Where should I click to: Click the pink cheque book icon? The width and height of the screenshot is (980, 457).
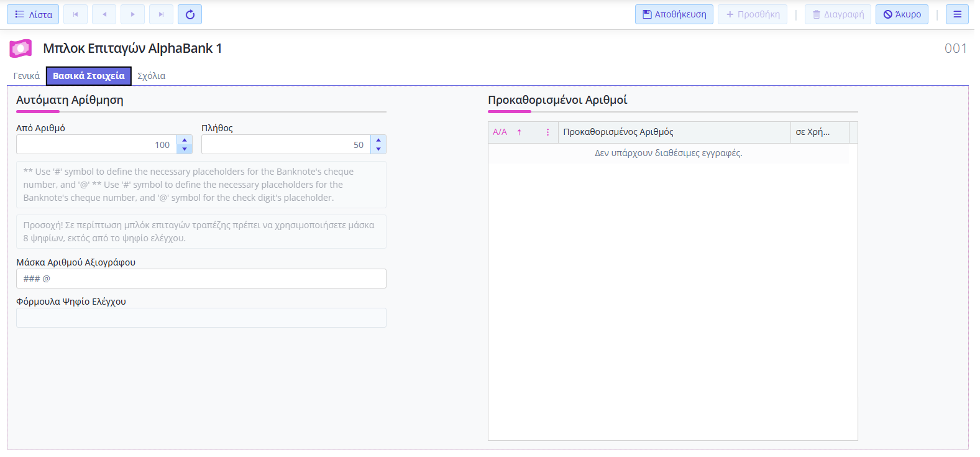point(21,48)
